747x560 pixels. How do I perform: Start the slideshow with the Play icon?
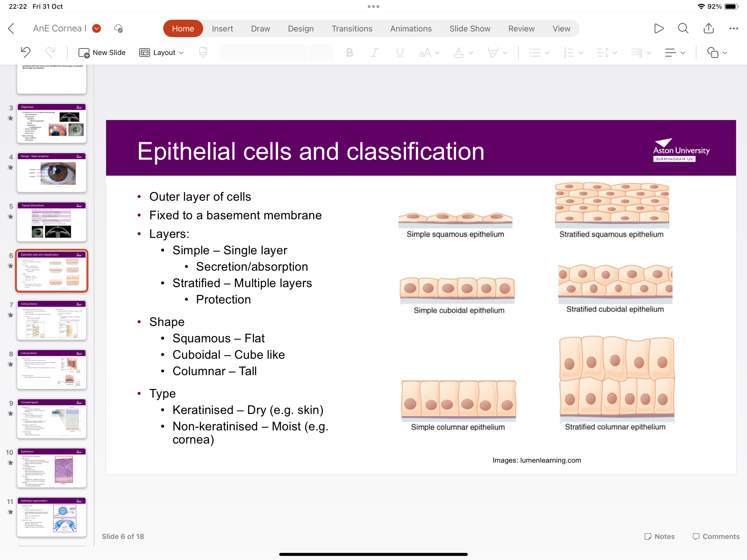pos(659,28)
